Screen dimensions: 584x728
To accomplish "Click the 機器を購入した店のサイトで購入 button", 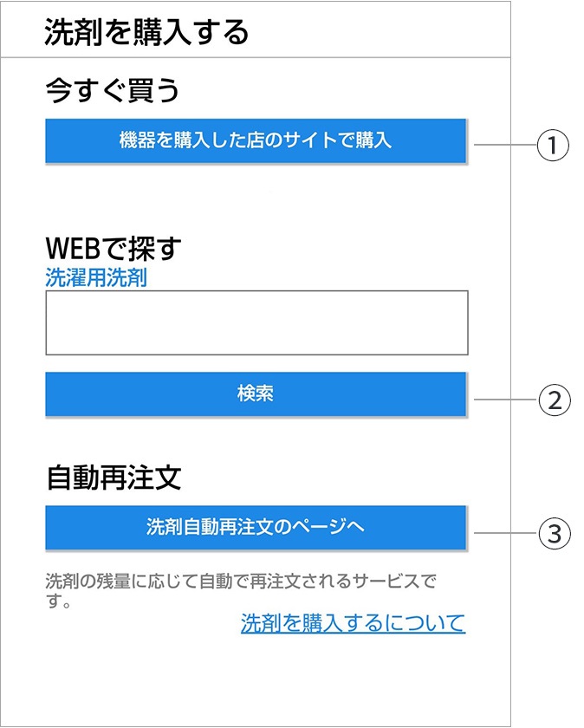I will click(x=256, y=140).
